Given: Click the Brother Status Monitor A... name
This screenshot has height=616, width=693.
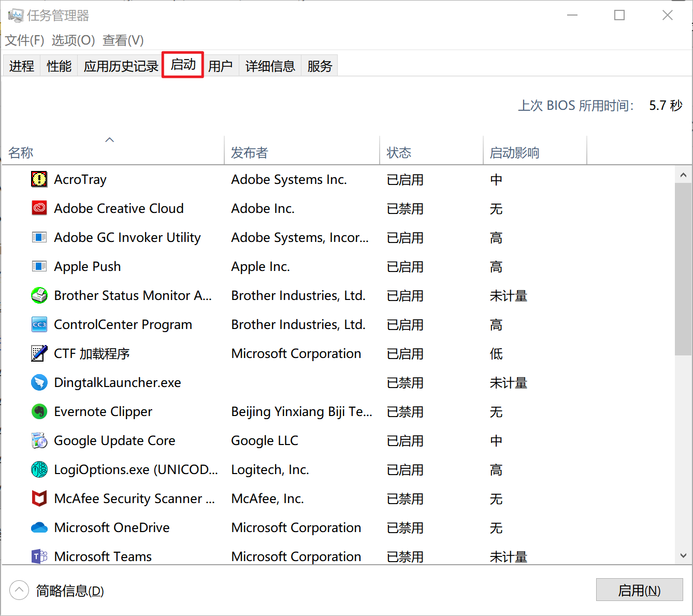Looking at the screenshot, I should (x=133, y=295).
